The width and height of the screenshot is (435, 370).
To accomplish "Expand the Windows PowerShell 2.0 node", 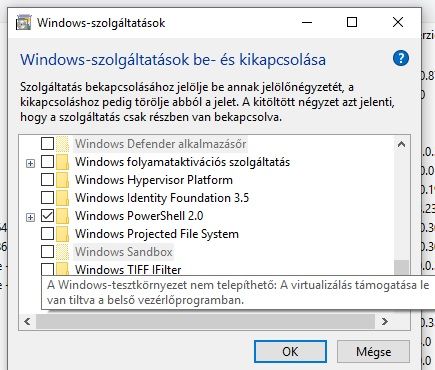I will click(30, 217).
